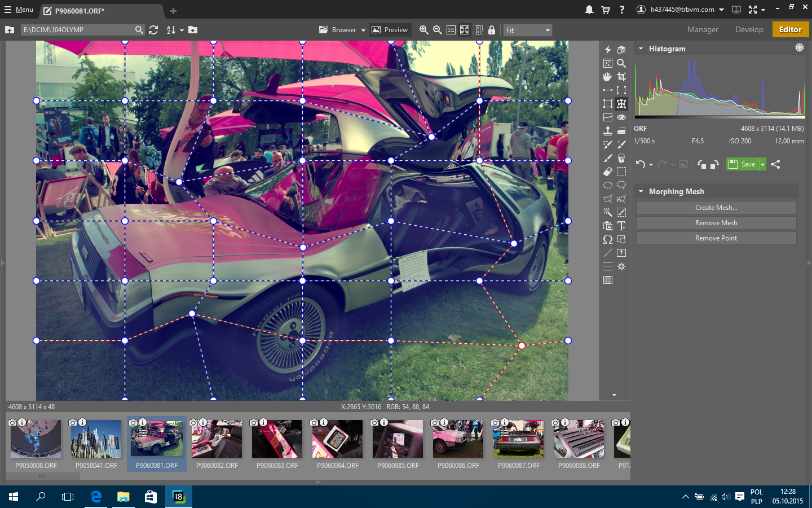Toggle the Preview mode button
812x508 pixels.
coord(390,30)
